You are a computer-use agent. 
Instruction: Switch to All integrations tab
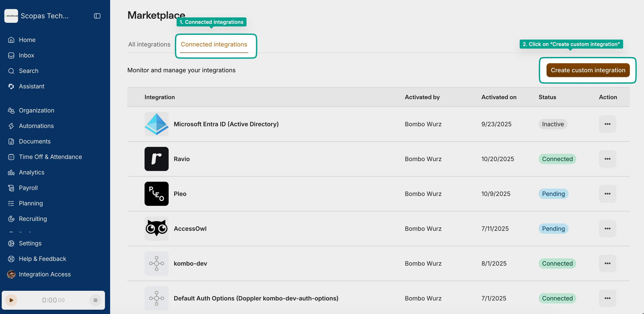coord(149,45)
